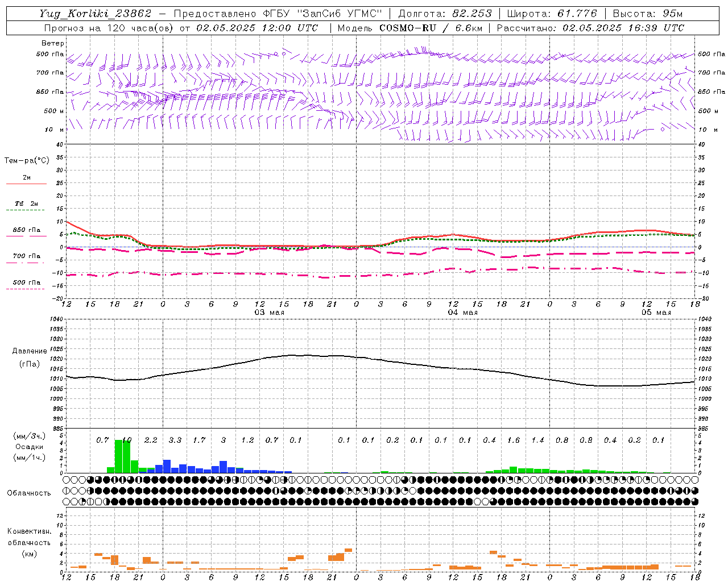The image size is (728, 582).
Task: Select the (мм/3ч.) precipitation unit label
Action: point(29,436)
